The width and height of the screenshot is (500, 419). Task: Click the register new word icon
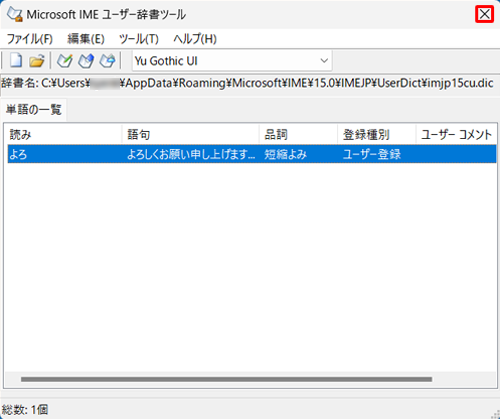[x=65, y=61]
